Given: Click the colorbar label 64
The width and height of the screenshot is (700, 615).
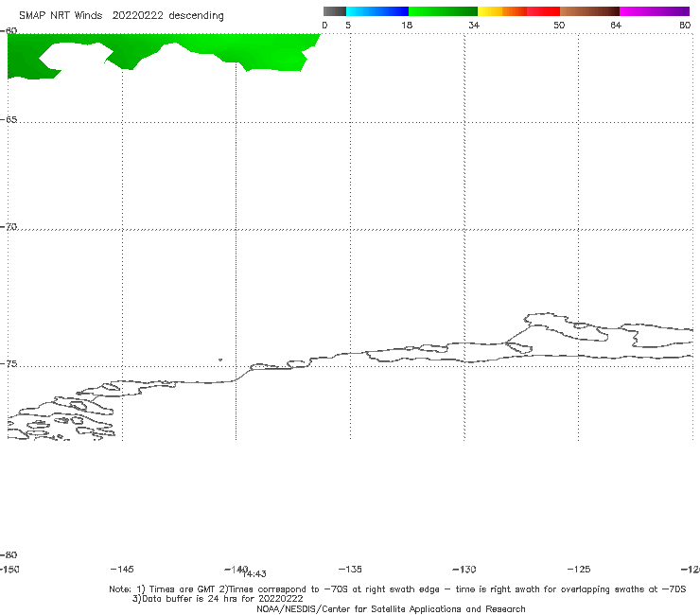Looking at the screenshot, I should tap(616, 25).
